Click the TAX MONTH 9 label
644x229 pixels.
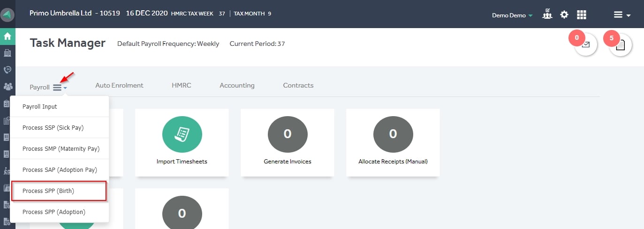tap(252, 14)
